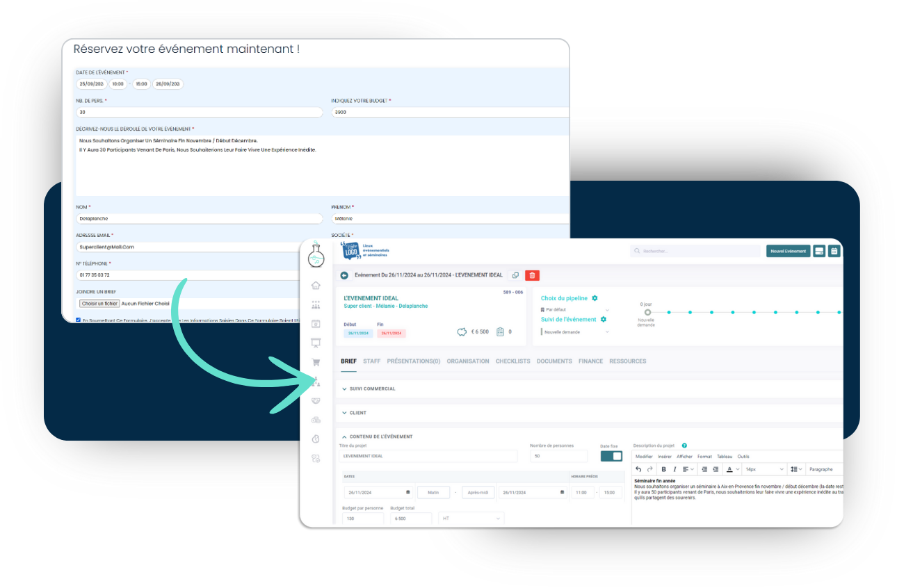This screenshot has width=897, height=588.
Task: Open the Format editor menu
Action: coord(704,457)
